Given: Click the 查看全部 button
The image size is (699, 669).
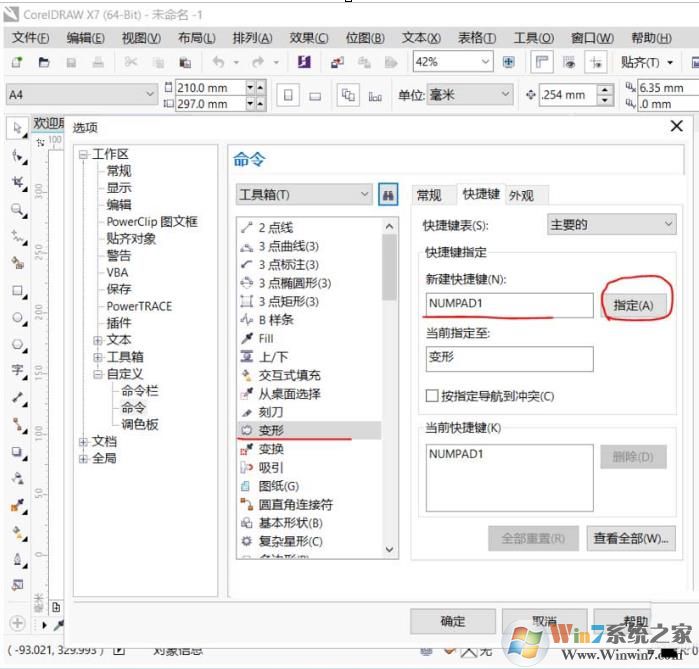Looking at the screenshot, I should click(630, 538).
